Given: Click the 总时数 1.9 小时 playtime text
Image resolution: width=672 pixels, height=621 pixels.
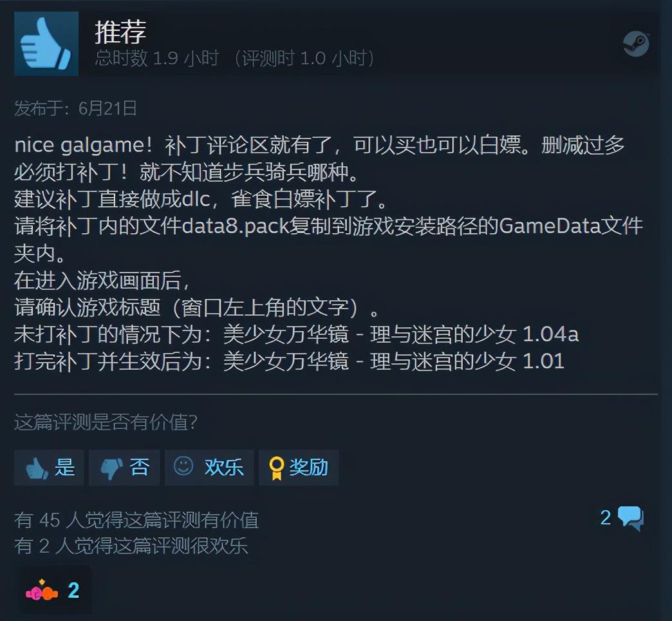Looking at the screenshot, I should click(x=157, y=58).
